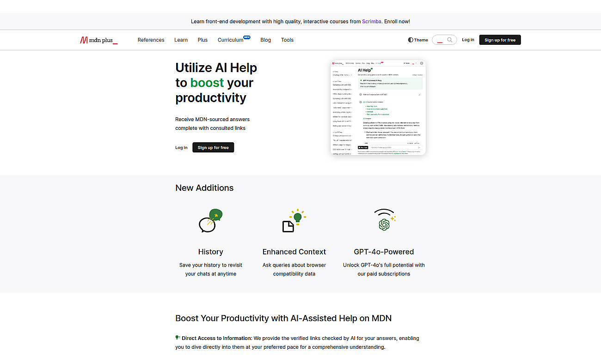
Task: Open the Curriculum nav item
Action: point(231,40)
